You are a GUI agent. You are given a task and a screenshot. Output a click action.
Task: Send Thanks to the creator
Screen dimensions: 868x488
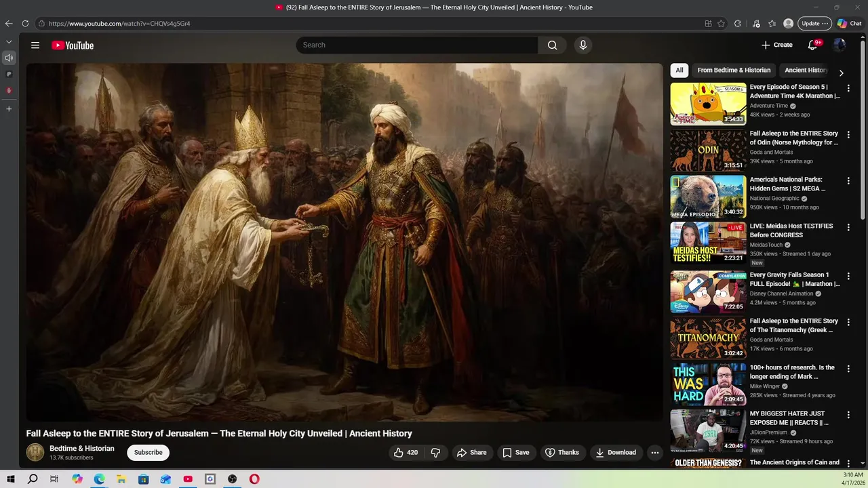[x=562, y=452]
